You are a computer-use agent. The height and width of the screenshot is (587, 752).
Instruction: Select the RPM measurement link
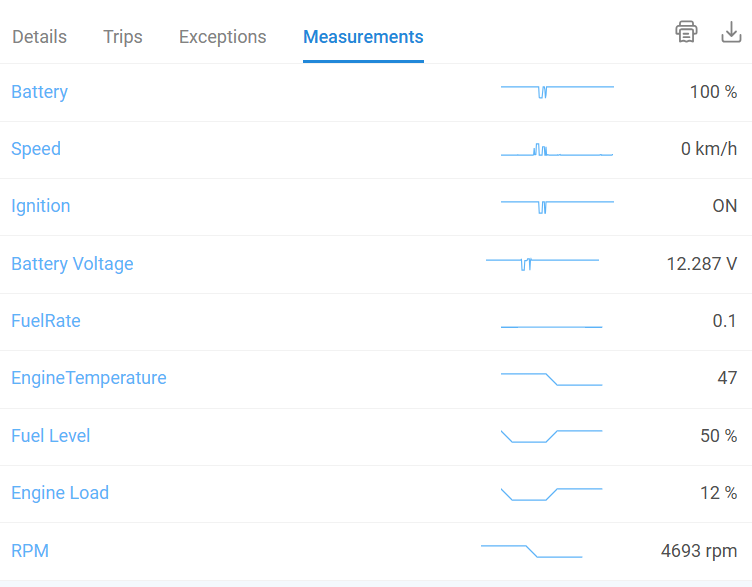point(30,551)
